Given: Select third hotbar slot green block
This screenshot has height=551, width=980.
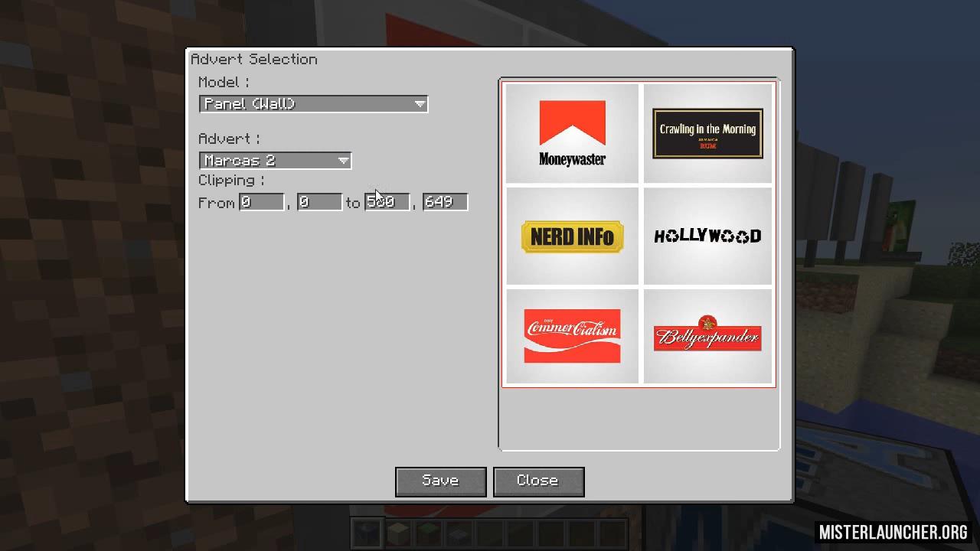Looking at the screenshot, I should coord(427,533).
